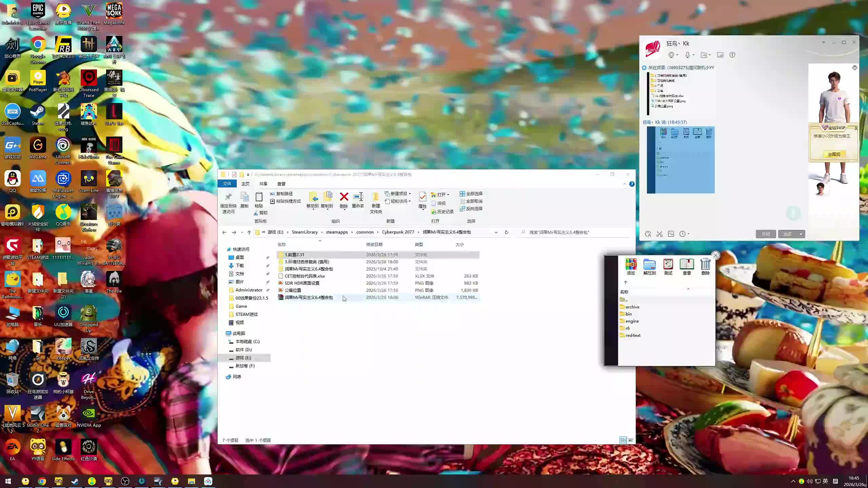Open the Share ribbon tab
This screenshot has width=868, height=488.
tap(263, 184)
